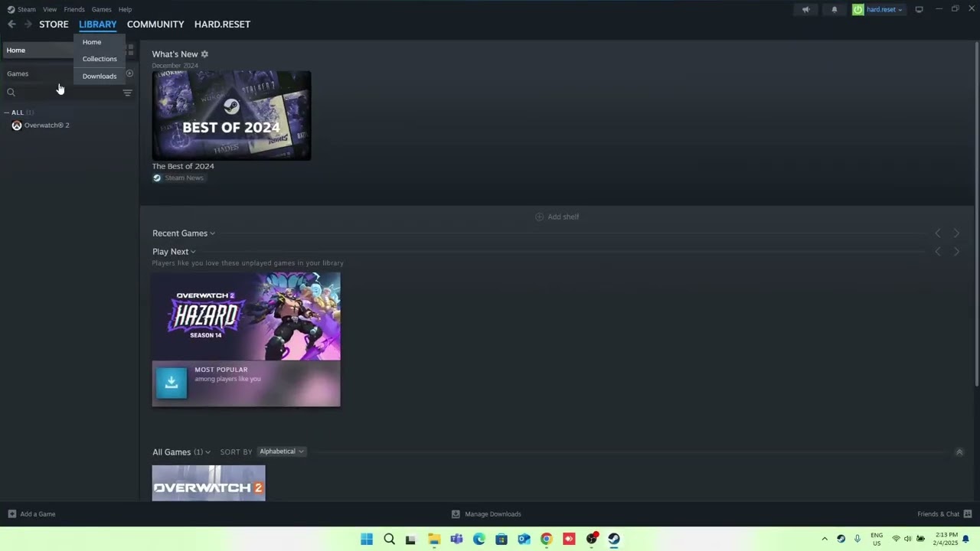
Task: Open the Best of 2024 thumbnail
Action: 231,116
